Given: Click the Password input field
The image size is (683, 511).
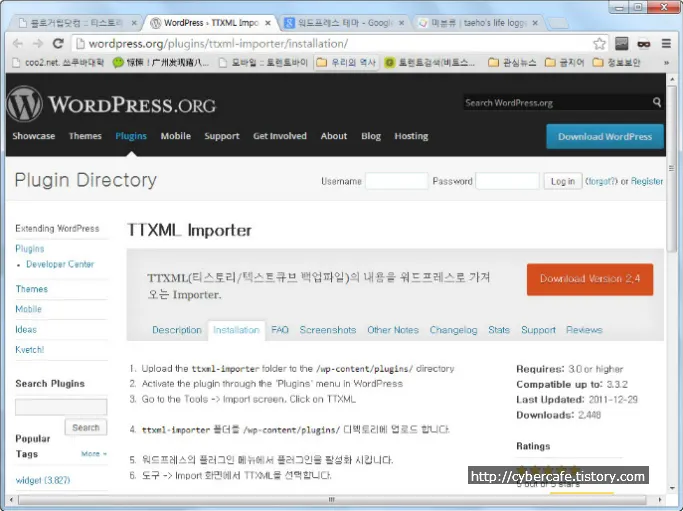Looking at the screenshot, I should point(507,181).
